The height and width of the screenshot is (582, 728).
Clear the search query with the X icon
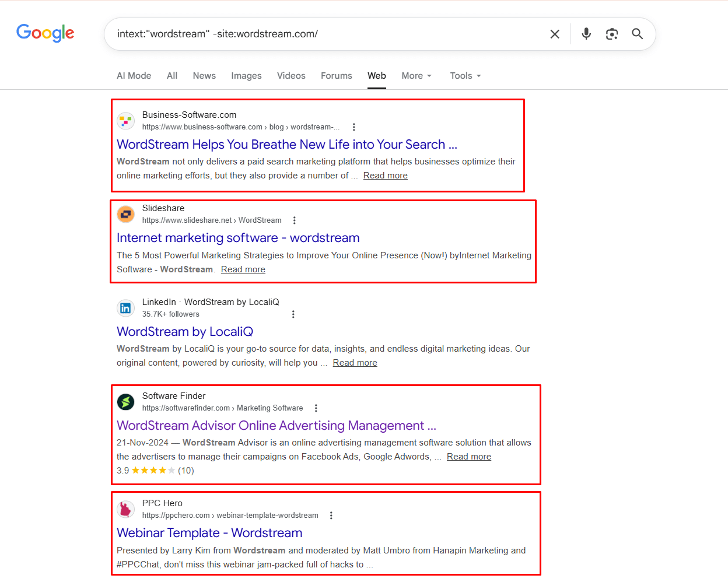[x=555, y=34]
